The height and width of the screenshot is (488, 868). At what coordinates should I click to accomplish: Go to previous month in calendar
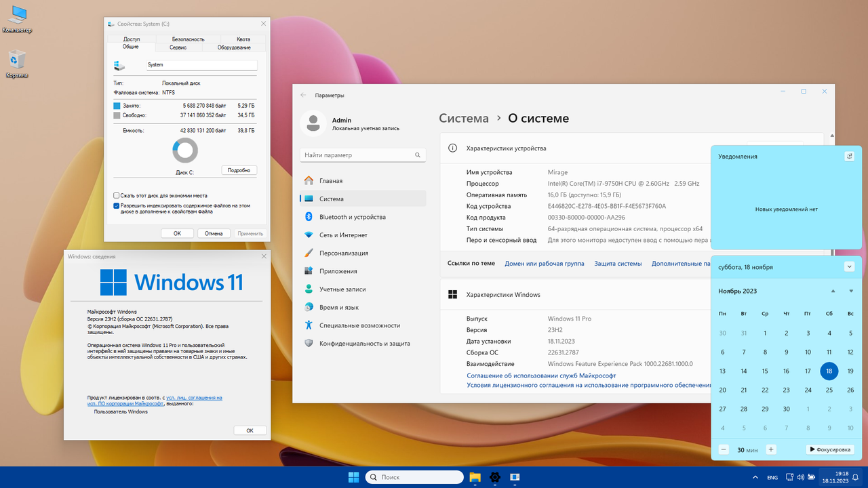pyautogui.click(x=833, y=291)
